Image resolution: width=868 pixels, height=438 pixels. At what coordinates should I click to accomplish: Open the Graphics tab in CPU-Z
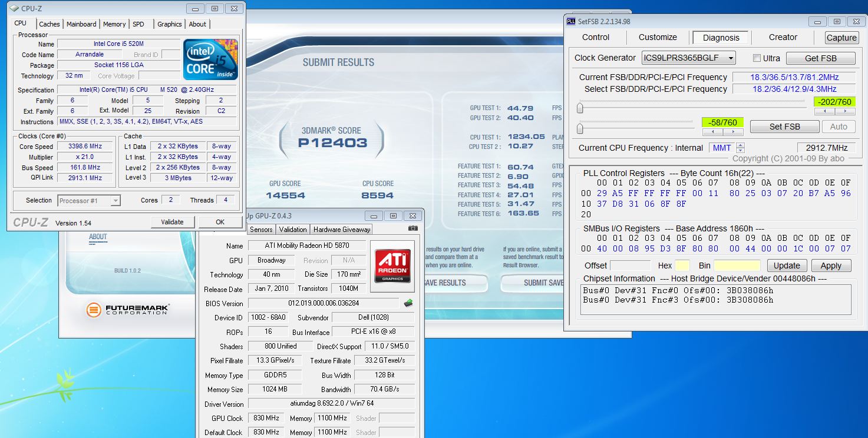point(170,24)
